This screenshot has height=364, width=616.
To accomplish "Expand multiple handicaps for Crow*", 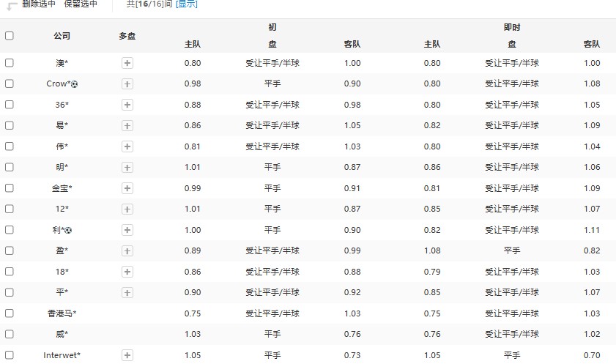I will click(x=127, y=84).
